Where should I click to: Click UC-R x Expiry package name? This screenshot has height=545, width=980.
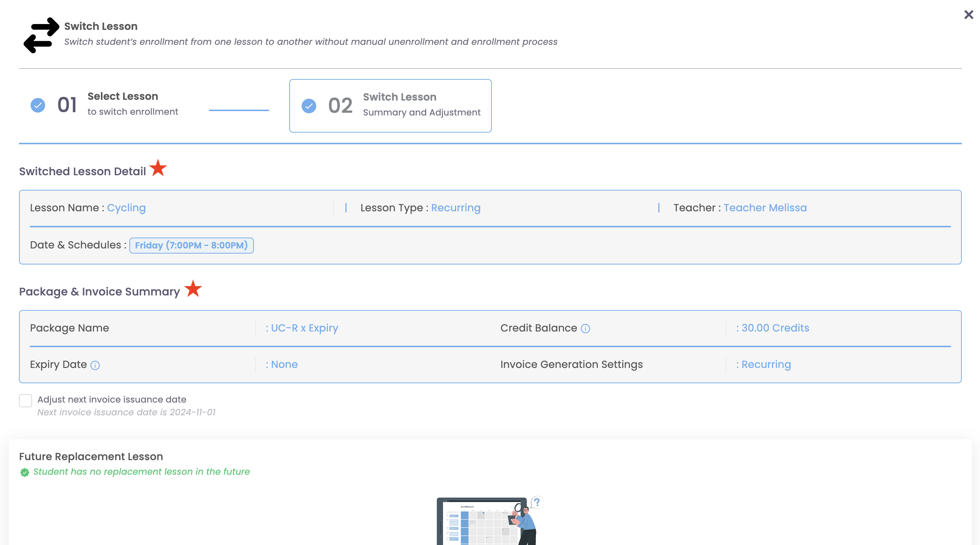[304, 328]
